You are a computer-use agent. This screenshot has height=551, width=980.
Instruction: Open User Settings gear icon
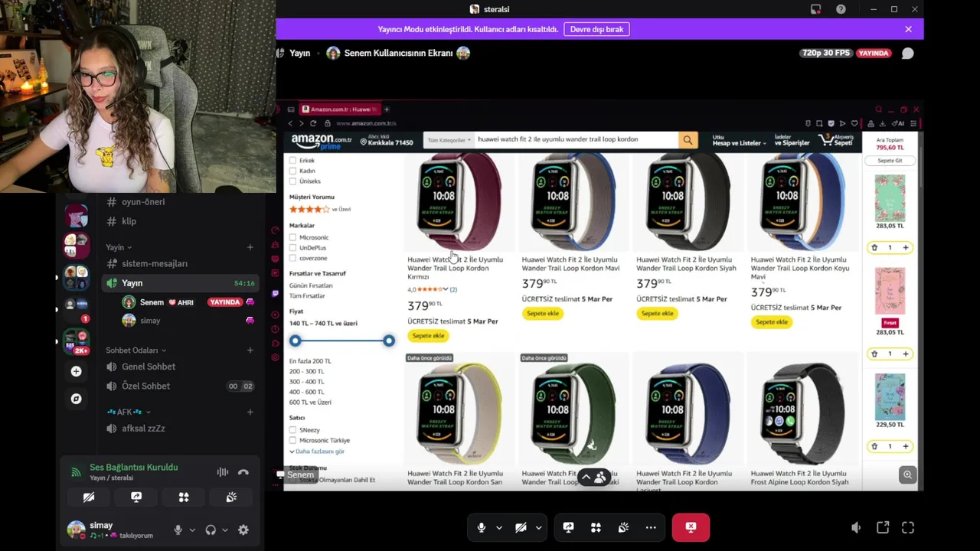243,530
